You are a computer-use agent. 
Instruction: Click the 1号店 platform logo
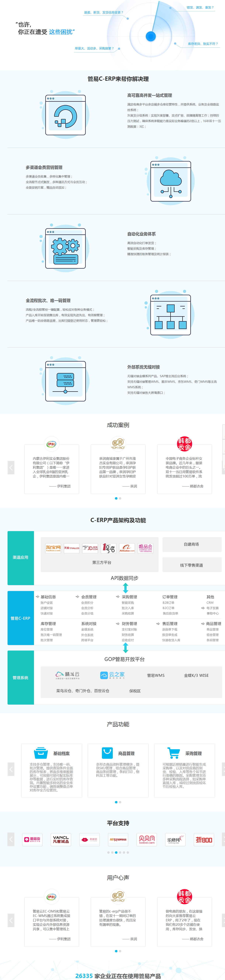pyautogui.click(x=109, y=548)
